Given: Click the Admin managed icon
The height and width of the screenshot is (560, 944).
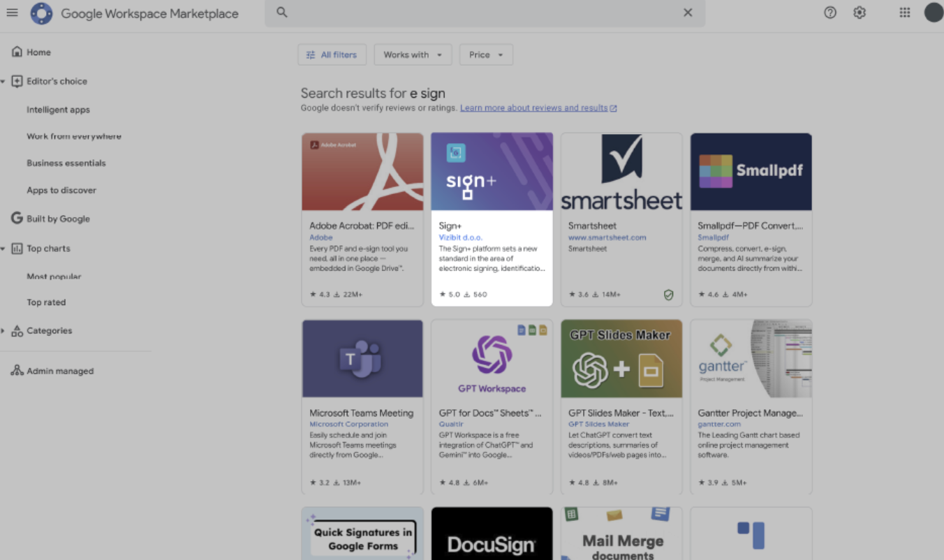Looking at the screenshot, I should (17, 371).
